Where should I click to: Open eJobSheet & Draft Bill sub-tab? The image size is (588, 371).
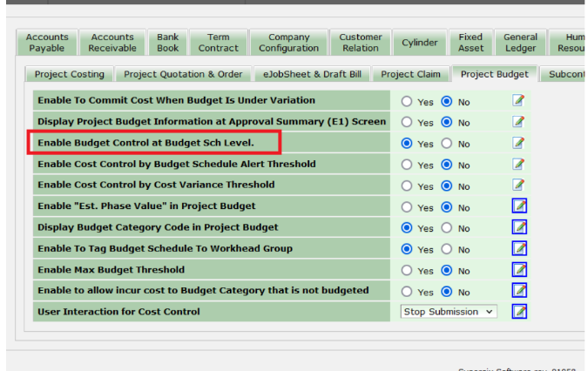click(x=312, y=74)
